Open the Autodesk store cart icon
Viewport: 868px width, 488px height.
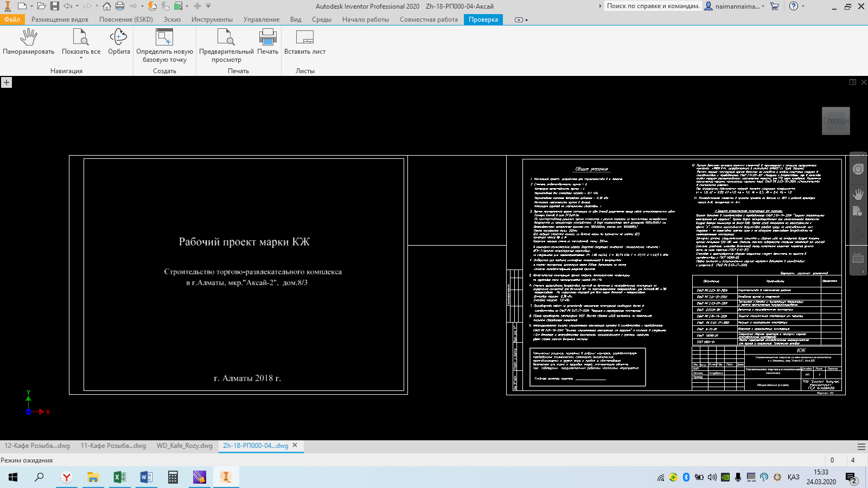tap(774, 6)
